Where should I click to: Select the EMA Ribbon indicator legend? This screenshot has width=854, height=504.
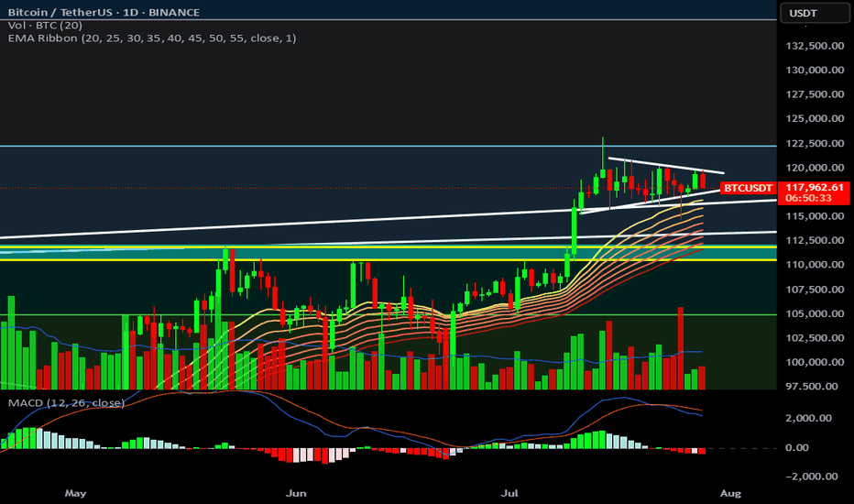pos(152,38)
